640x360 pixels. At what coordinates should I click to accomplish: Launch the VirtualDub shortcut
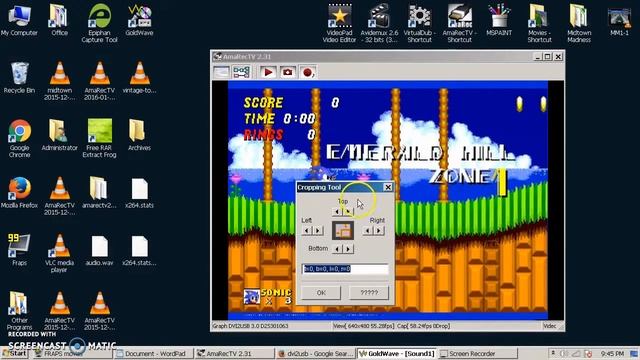419,24
